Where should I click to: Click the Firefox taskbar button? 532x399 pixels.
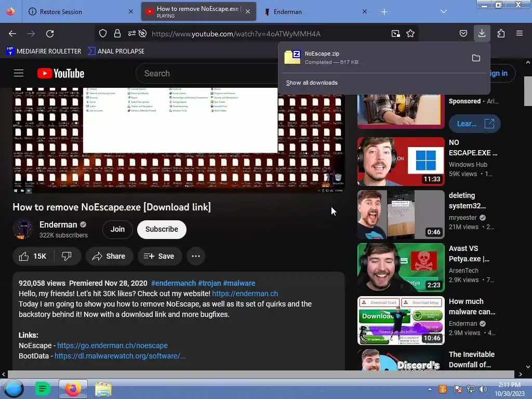pyautogui.click(x=73, y=389)
